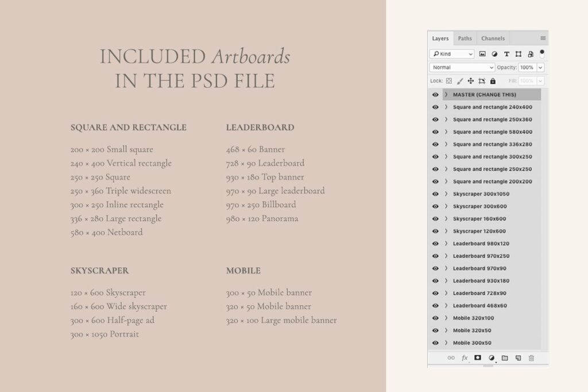
Task: Switch to the Channels tab
Action: pos(493,38)
